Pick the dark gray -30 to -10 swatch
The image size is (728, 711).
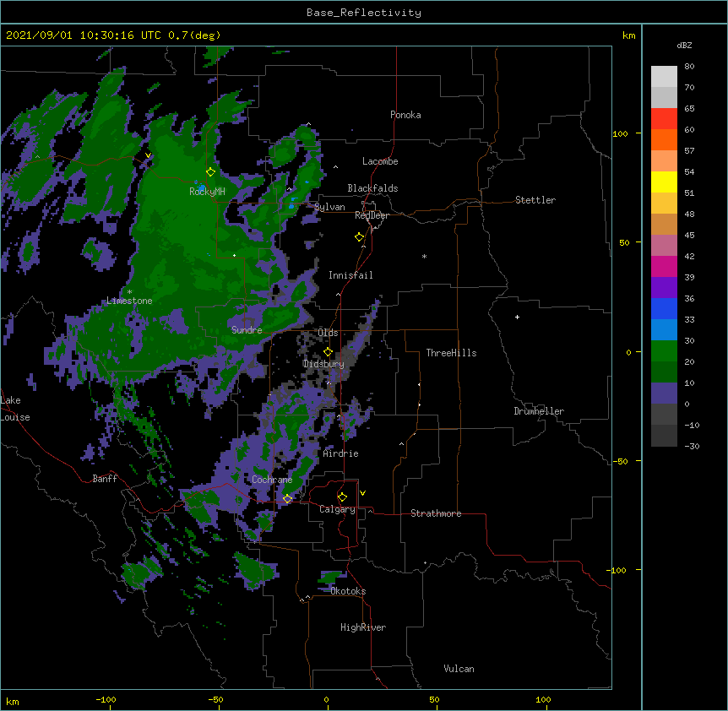(x=664, y=436)
